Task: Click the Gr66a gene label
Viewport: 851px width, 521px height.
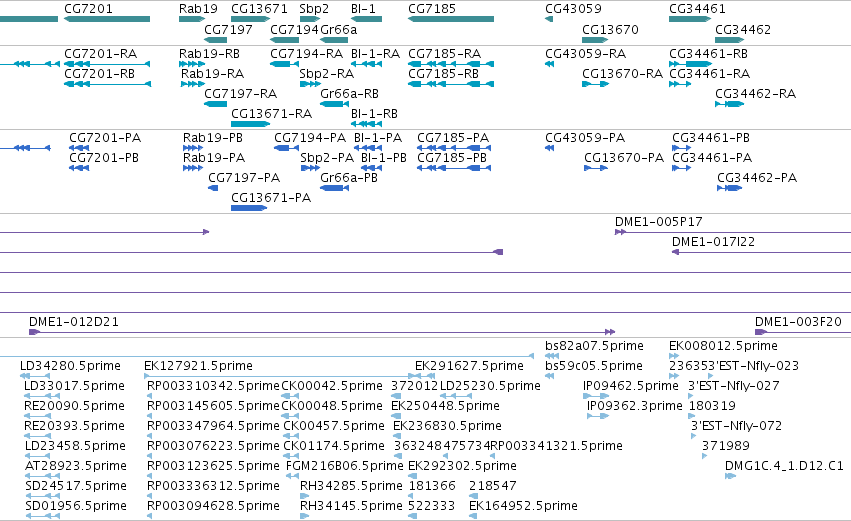Action: click(x=339, y=29)
